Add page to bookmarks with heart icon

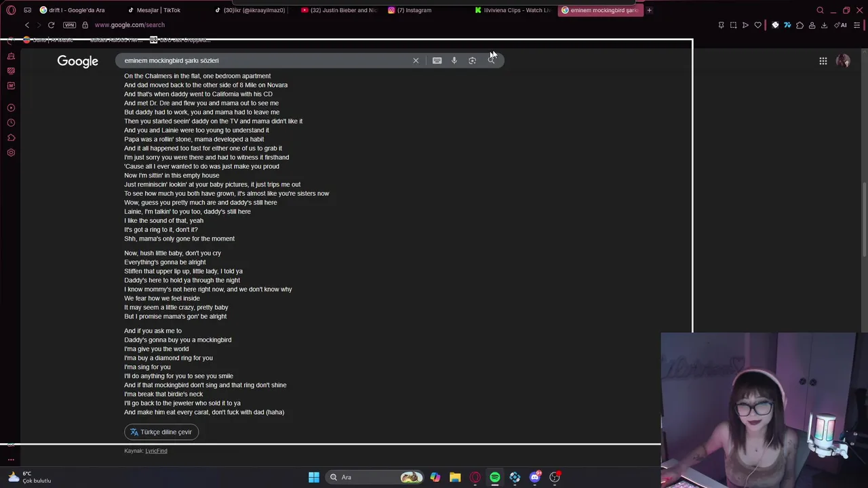point(758,25)
